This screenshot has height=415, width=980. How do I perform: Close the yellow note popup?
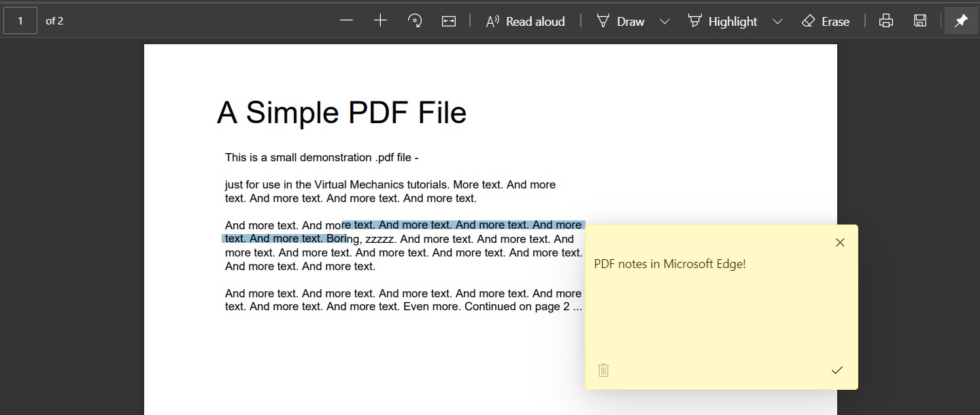pyautogui.click(x=840, y=243)
